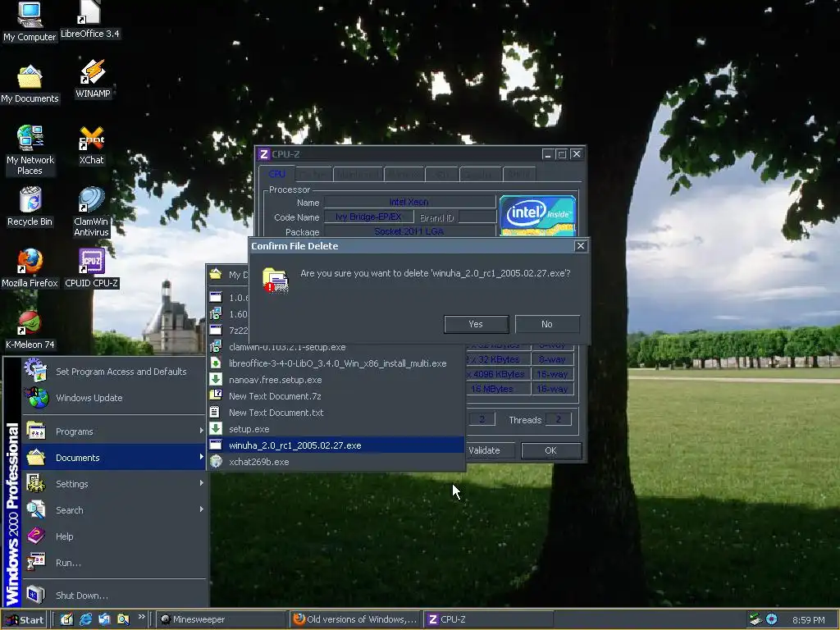840x630 pixels.
Task: Open the CPUID CPU-Z desktop shortcut
Action: (92, 268)
